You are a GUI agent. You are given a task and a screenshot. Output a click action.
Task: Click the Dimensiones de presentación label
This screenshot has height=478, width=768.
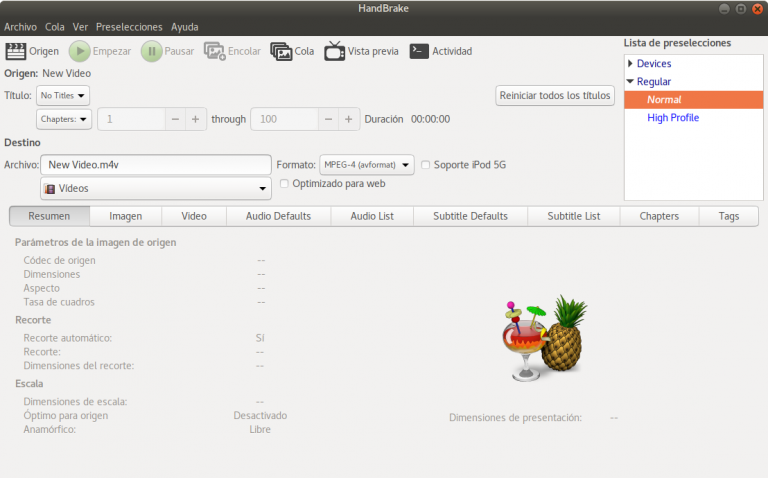coord(515,418)
